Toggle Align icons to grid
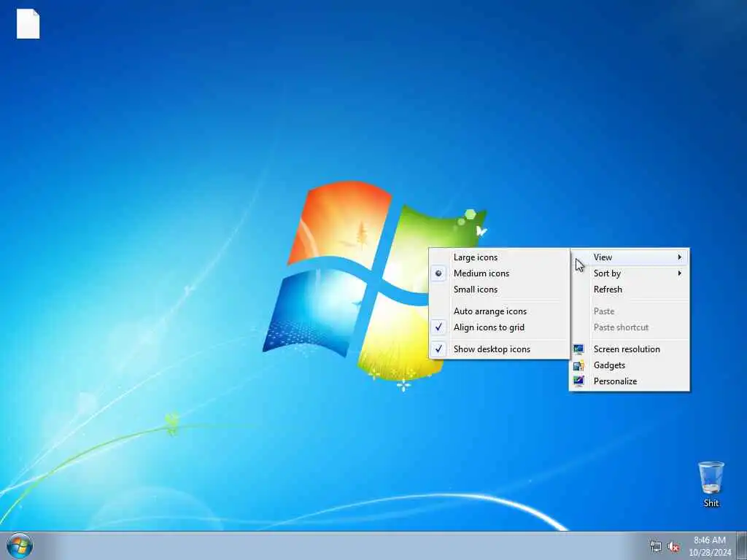The height and width of the screenshot is (560, 747). click(499, 327)
